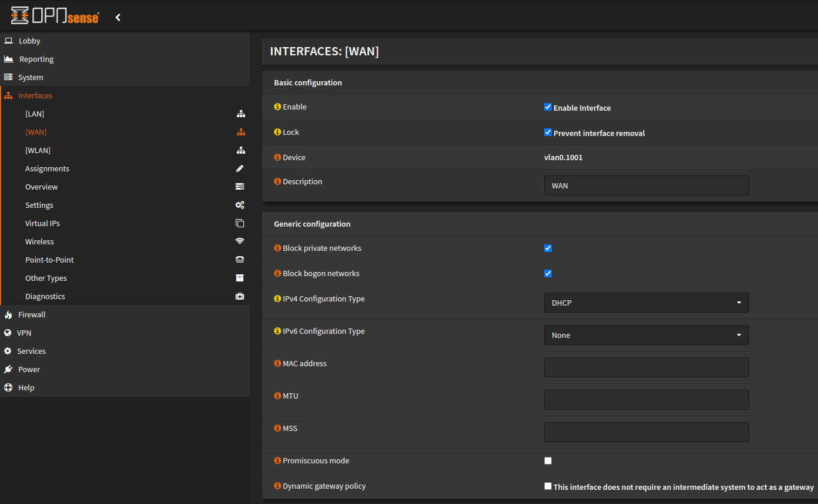The height and width of the screenshot is (504, 818).
Task: Click the MTU input field
Action: (x=646, y=400)
